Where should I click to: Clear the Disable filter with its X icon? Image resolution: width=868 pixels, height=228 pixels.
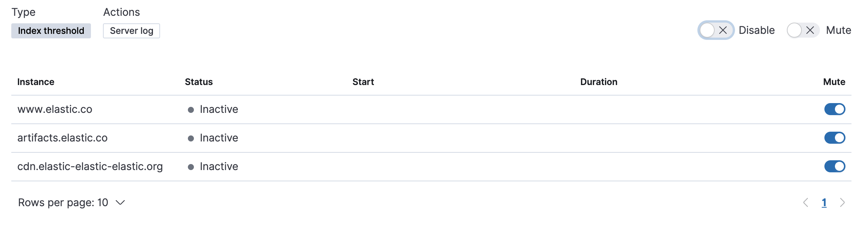pos(722,30)
